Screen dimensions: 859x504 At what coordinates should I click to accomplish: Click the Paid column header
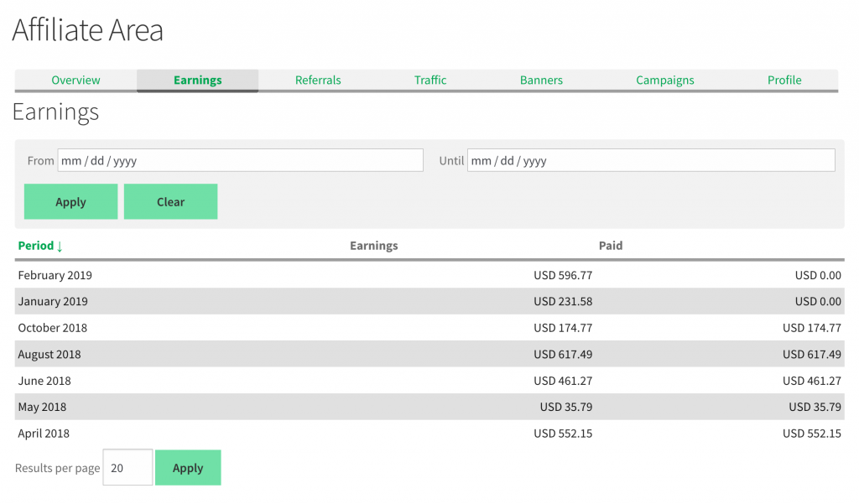click(611, 246)
